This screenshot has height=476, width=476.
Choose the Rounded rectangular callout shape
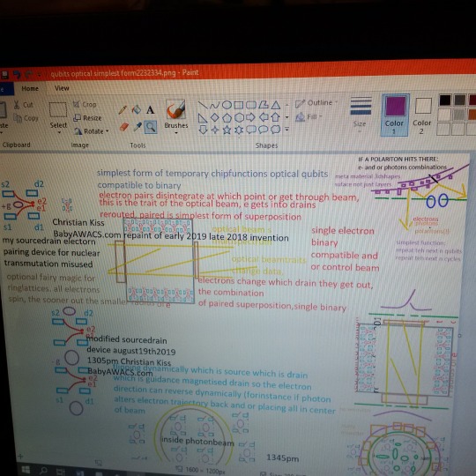coord(251,130)
